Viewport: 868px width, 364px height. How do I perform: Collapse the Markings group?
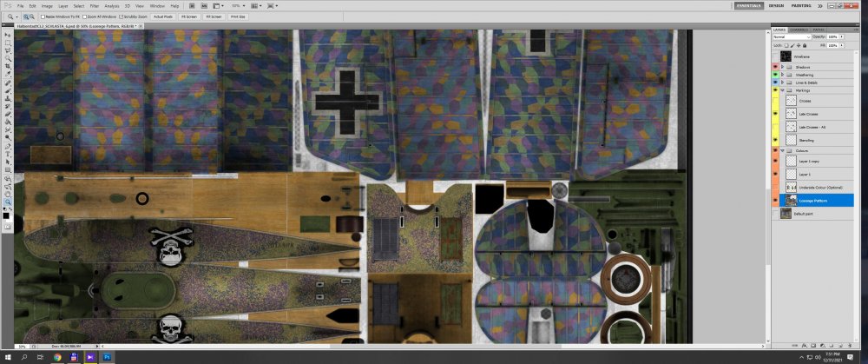[782, 90]
